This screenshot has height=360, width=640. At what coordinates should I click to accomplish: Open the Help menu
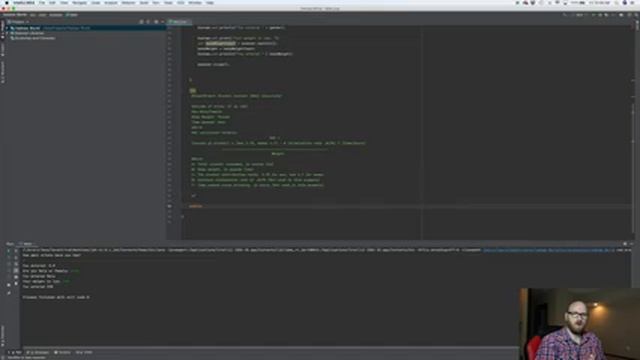pyautogui.click(x=210, y=2)
